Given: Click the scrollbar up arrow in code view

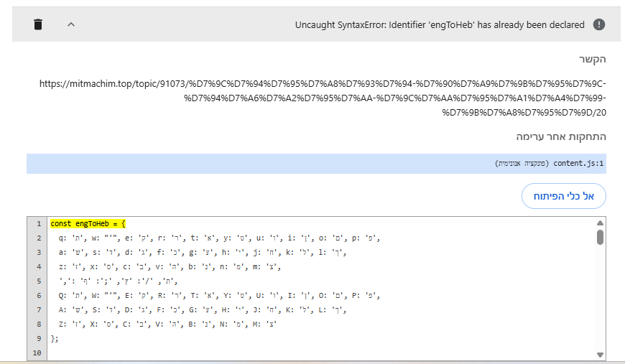Looking at the screenshot, I should (601, 223).
